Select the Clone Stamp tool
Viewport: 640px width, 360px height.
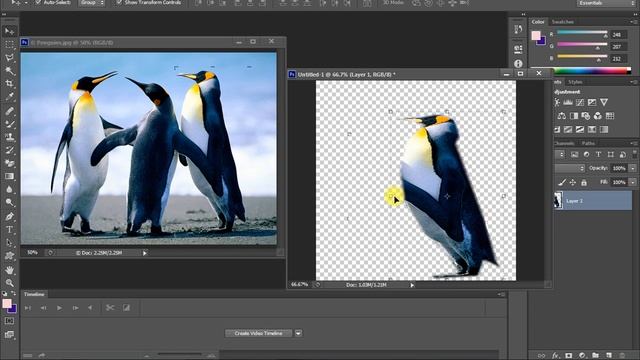pos(9,137)
